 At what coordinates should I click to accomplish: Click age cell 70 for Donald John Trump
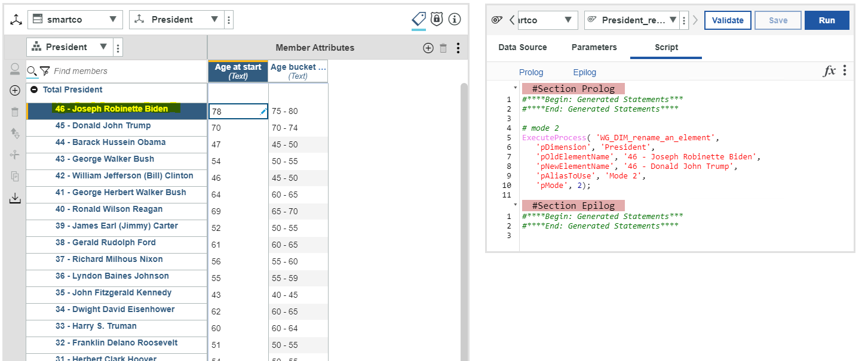238,128
